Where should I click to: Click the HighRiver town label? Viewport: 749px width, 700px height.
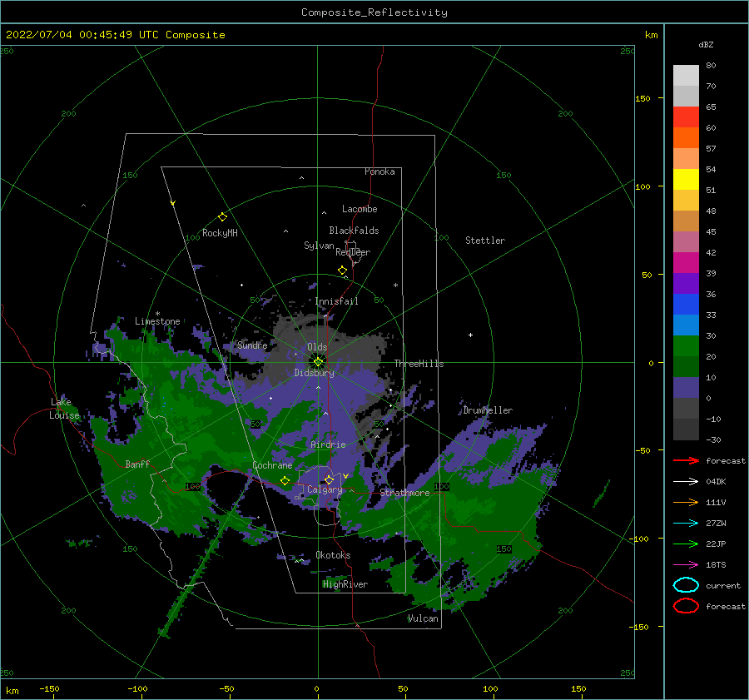[x=345, y=584]
